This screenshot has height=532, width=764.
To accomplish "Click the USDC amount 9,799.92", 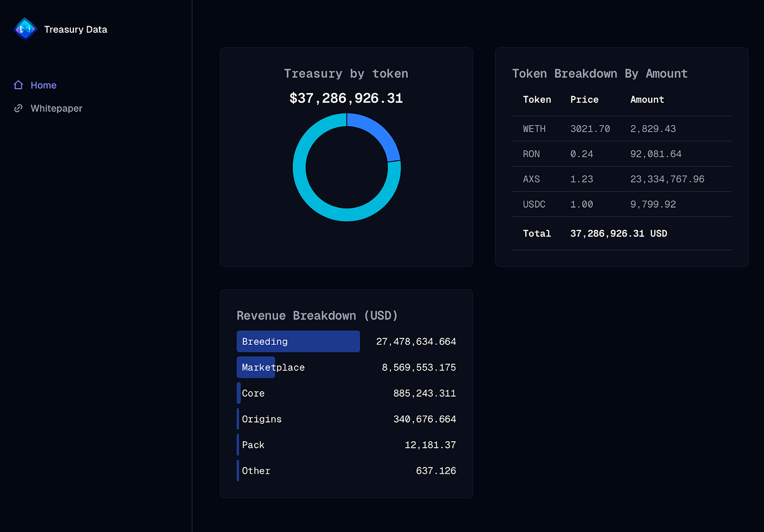I will point(653,204).
